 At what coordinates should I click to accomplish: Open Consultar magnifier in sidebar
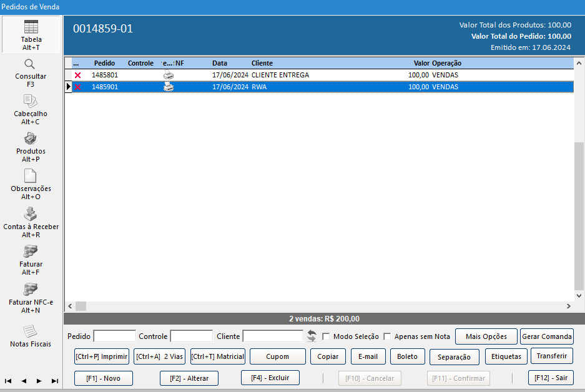[x=30, y=64]
